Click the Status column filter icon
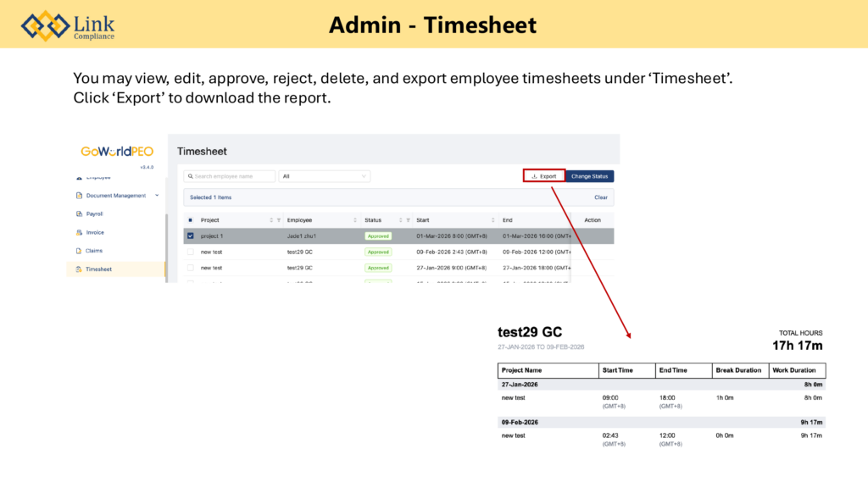Viewport: 868px width, 488px height. click(408, 220)
